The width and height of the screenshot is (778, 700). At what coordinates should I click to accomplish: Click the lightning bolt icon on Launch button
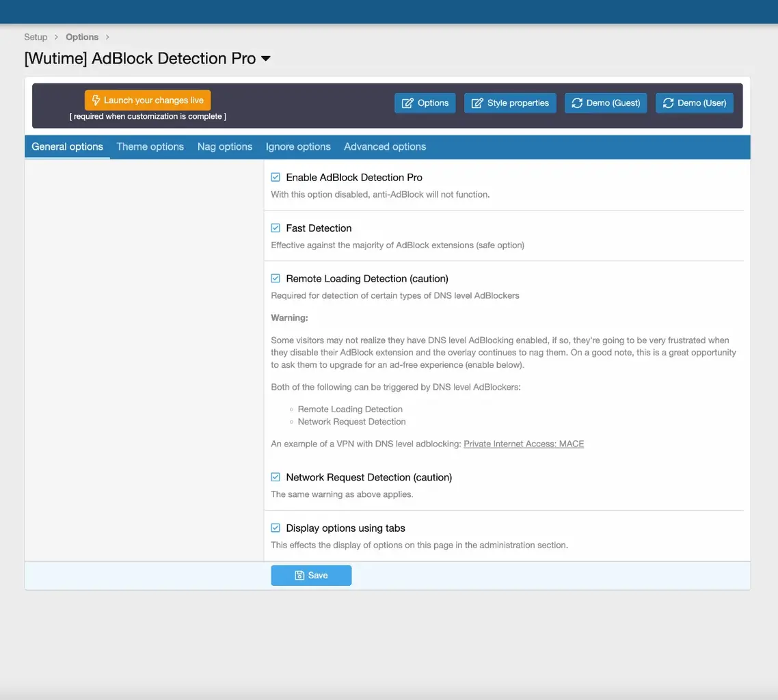pos(96,100)
